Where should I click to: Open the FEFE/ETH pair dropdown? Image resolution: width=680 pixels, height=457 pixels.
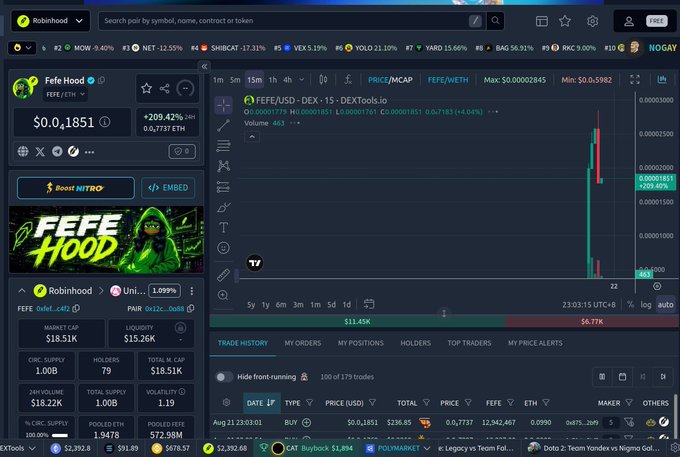pyautogui.click(x=65, y=94)
